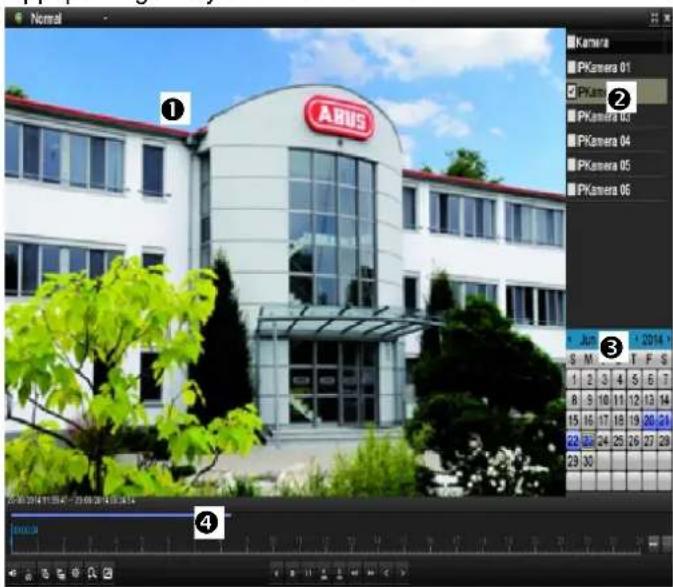Open the file management icon

pos(108,573)
